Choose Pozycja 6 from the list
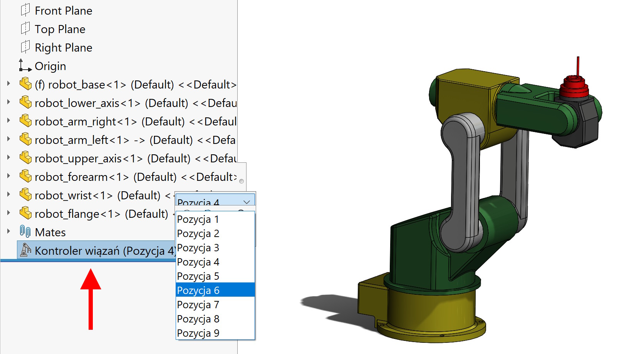 [215, 290]
